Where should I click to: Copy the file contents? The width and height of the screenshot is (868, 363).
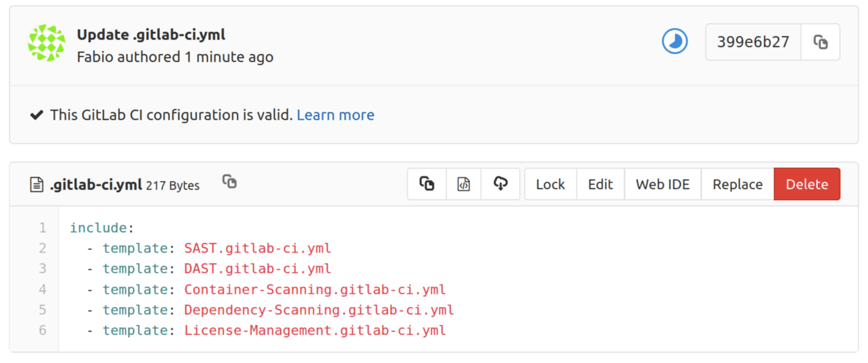426,183
